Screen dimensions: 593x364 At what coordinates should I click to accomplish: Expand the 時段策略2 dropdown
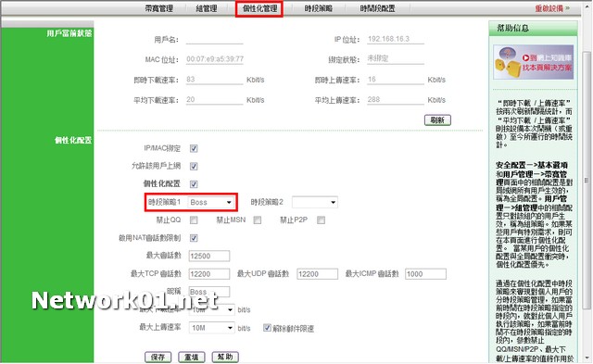[315, 202]
